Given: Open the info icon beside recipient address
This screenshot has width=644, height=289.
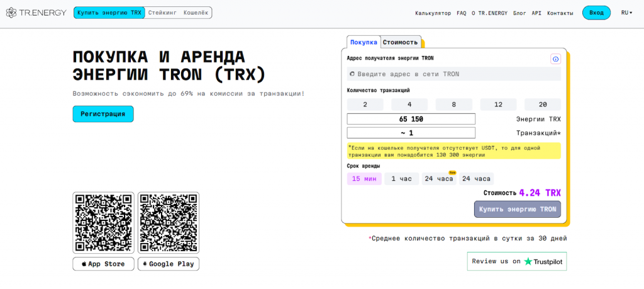Looking at the screenshot, I should (x=556, y=59).
